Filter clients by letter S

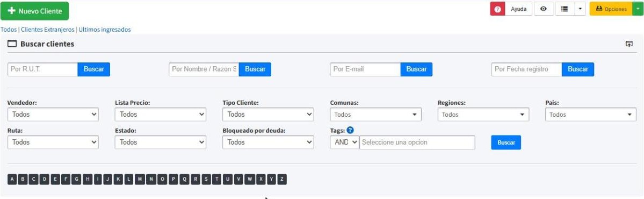click(x=206, y=179)
